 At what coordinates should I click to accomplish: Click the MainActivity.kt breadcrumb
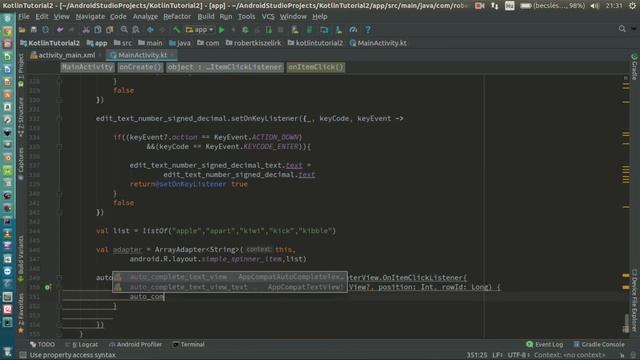(378, 43)
